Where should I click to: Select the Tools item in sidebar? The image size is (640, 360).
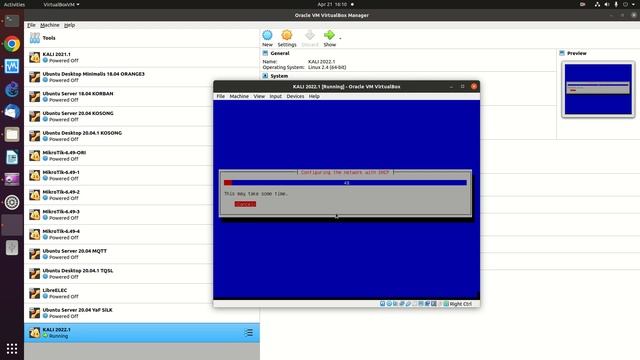pos(142,38)
